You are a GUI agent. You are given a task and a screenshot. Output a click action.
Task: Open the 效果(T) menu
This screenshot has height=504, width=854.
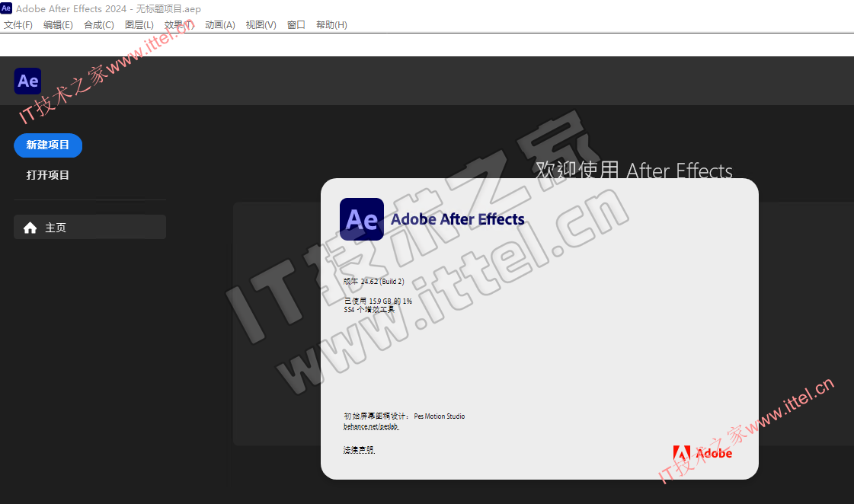pos(179,25)
